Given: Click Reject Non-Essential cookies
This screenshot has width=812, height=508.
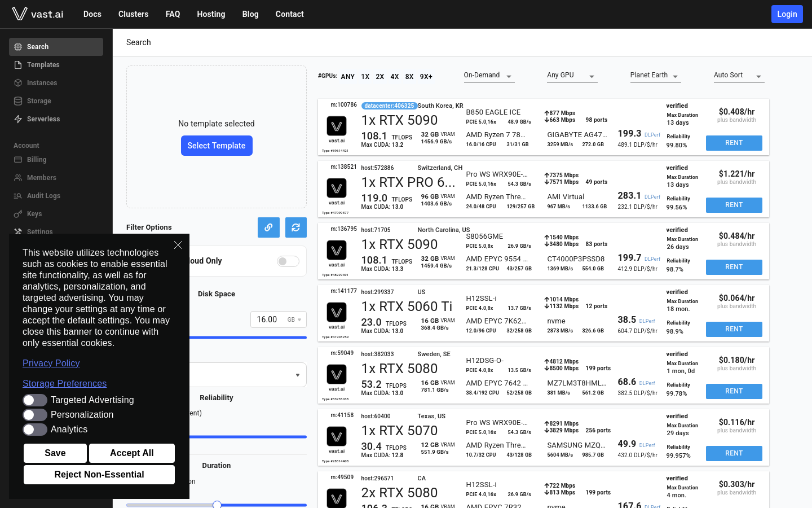Looking at the screenshot, I should click(x=99, y=475).
